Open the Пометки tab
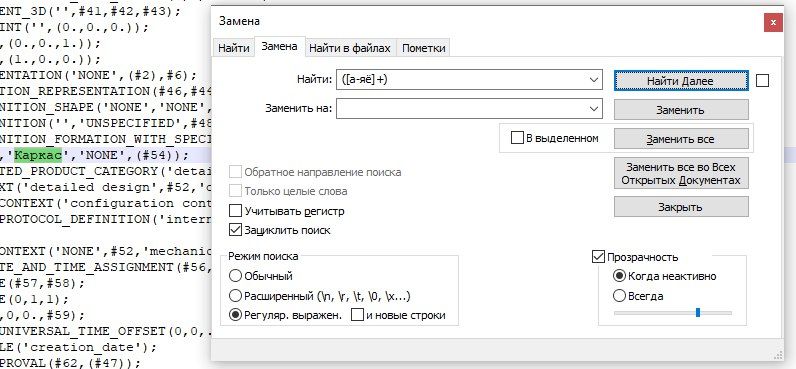Screen dimensions: 796x369 [x=423, y=48]
